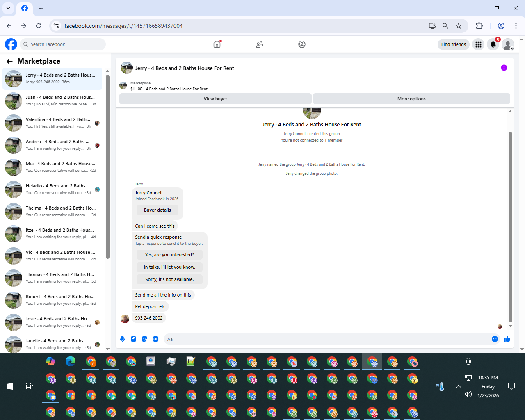Launch Microsoft Edge from taskbar

tap(71, 361)
